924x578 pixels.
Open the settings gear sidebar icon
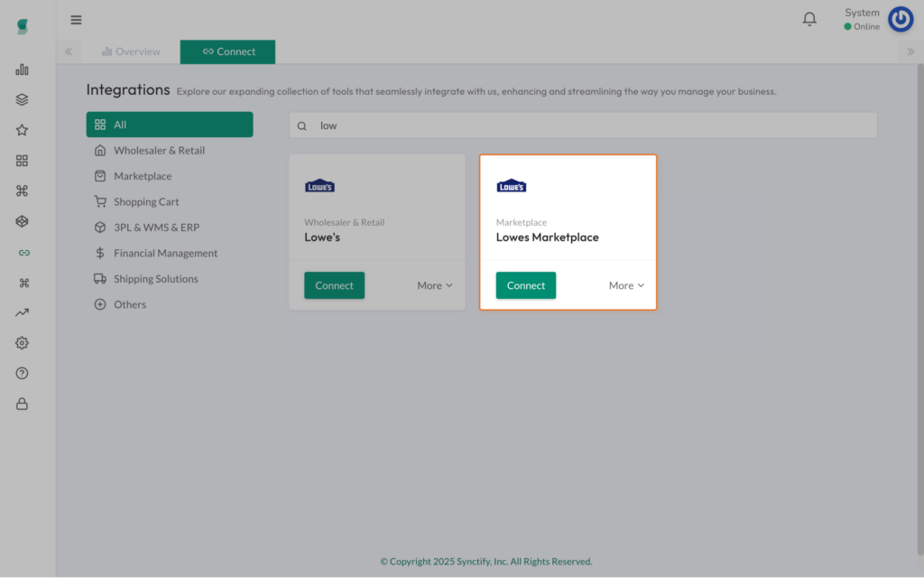(22, 342)
